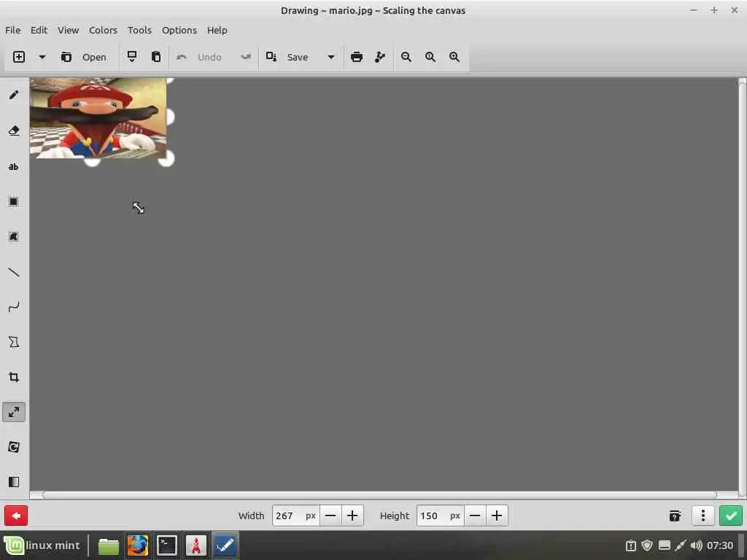Decrease Height with the minus button
The height and width of the screenshot is (560, 747).
tap(475, 516)
